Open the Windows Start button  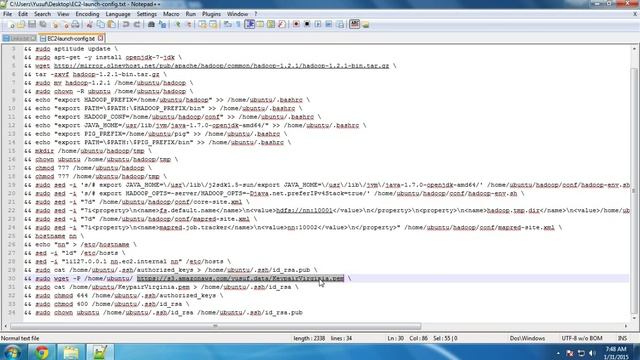coord(11,352)
